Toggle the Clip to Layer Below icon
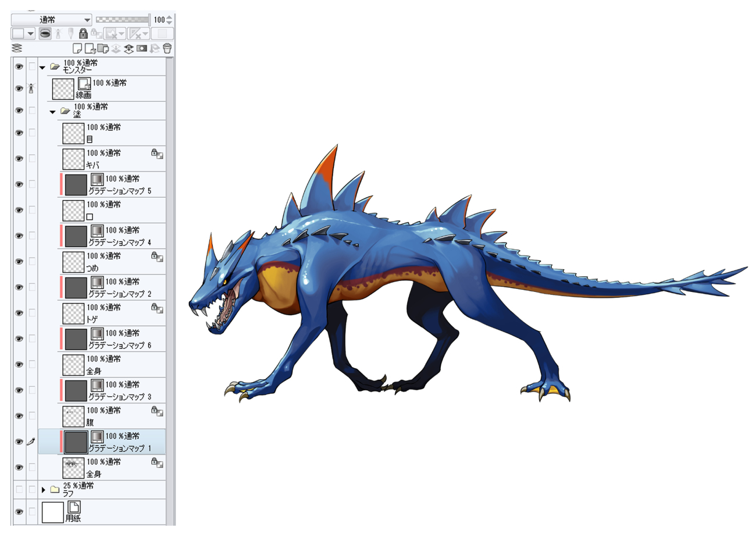The width and height of the screenshot is (756, 538). (x=45, y=34)
